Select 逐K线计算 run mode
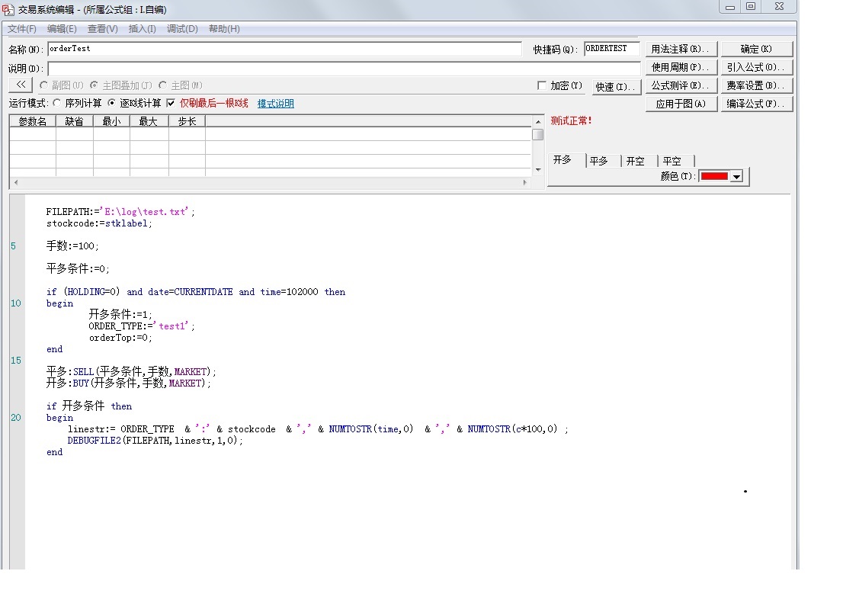The height and width of the screenshot is (616, 843). click(x=112, y=103)
